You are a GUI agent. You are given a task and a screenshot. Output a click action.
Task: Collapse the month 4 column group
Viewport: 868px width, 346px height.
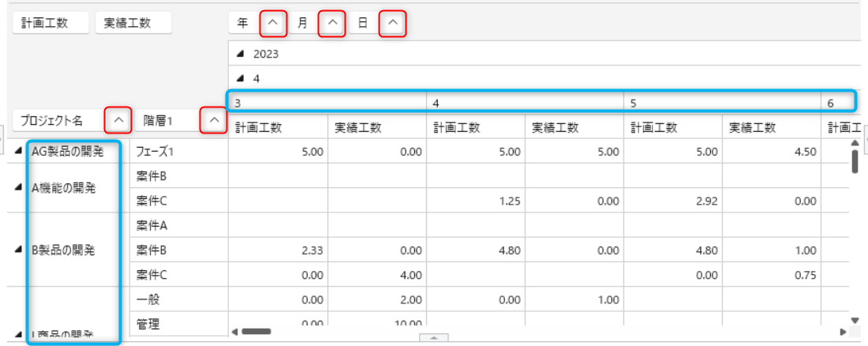tap(241, 79)
